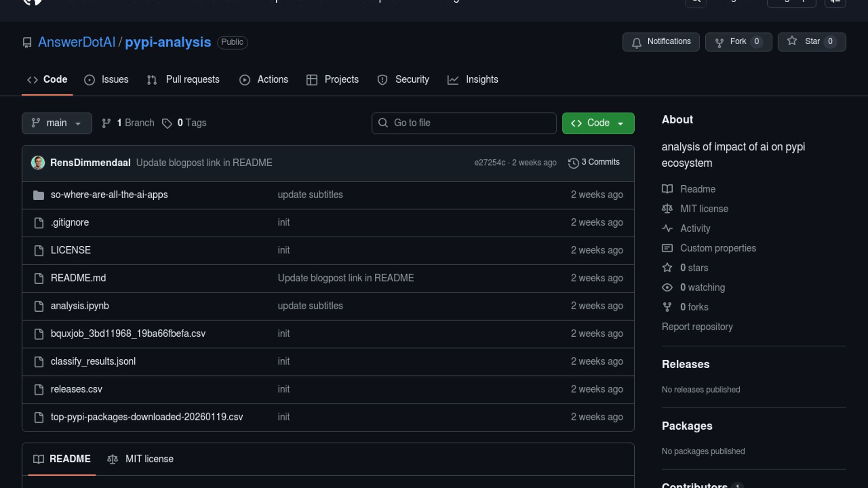Click the Go to file search field
This screenshot has width=868, height=488.
(464, 123)
